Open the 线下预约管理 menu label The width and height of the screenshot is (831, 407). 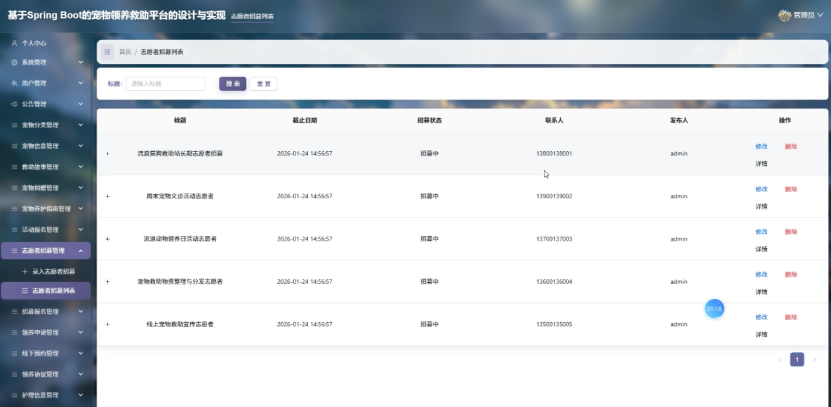40,353
